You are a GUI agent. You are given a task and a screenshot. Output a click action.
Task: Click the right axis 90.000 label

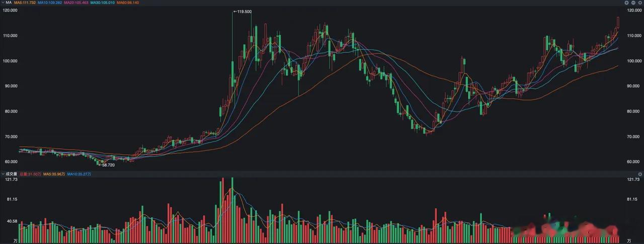click(x=633, y=86)
